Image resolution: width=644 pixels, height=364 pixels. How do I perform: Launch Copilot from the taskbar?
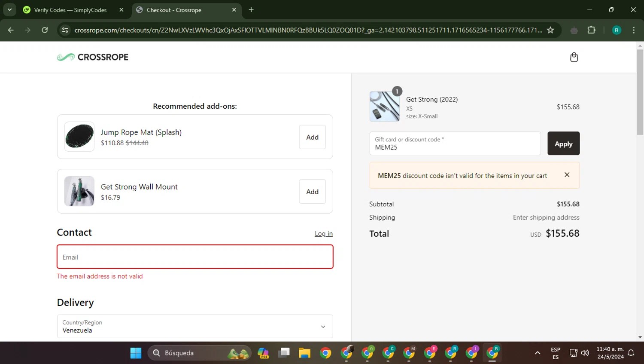263,353
